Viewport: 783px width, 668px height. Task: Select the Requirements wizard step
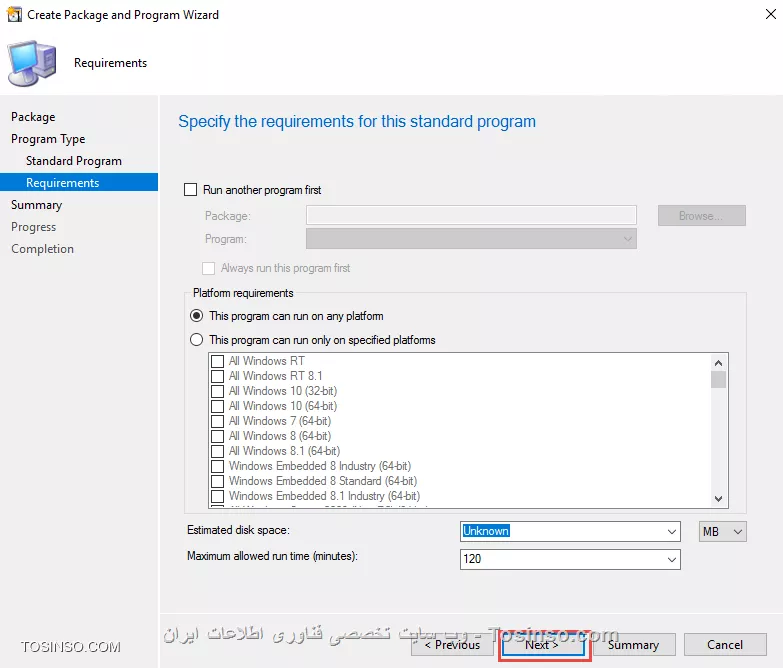click(79, 182)
